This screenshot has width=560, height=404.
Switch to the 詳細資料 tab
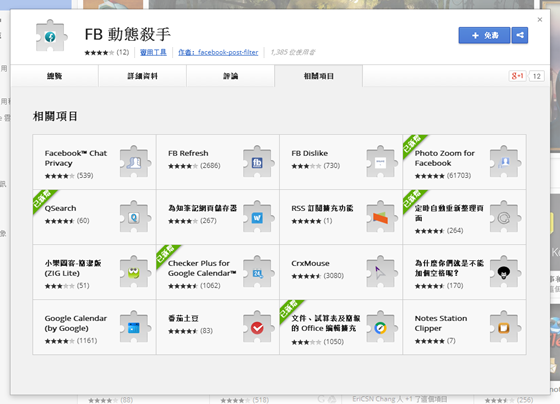pos(142,76)
